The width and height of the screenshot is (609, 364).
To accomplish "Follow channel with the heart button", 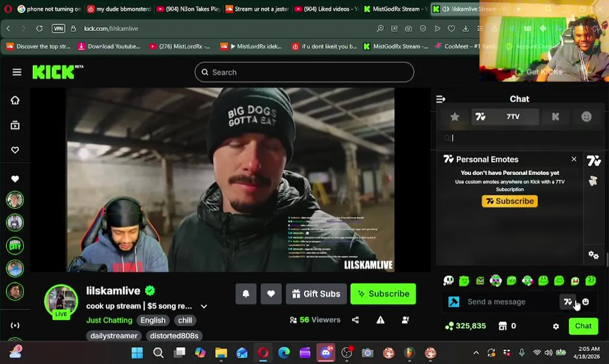I will pyautogui.click(x=271, y=294).
